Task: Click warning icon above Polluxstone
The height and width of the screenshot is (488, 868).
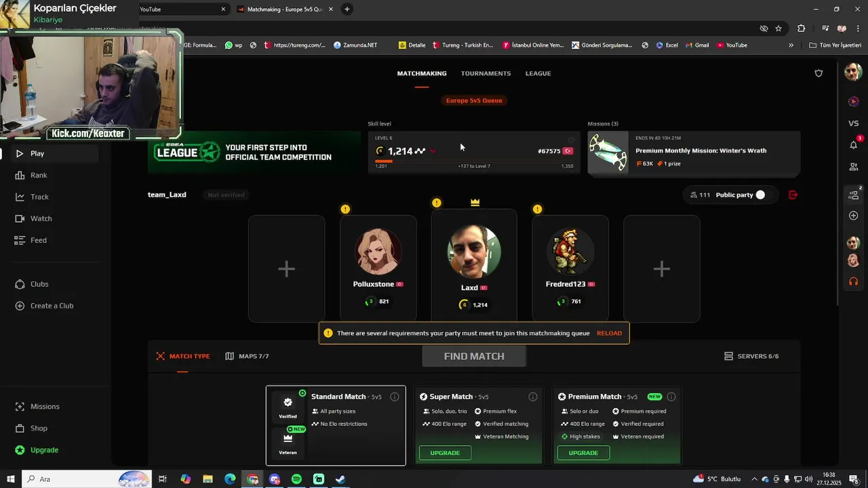Action: 345,209
